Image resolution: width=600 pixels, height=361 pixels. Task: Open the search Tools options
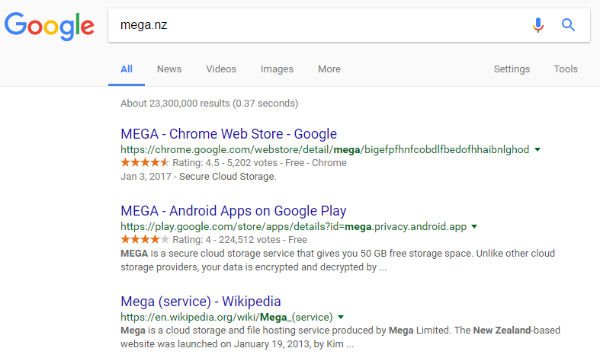point(566,69)
